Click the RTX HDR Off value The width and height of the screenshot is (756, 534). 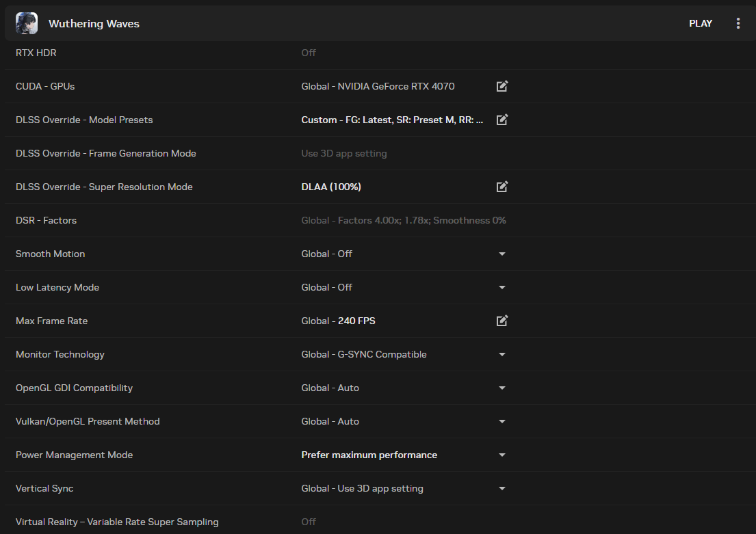pos(309,53)
